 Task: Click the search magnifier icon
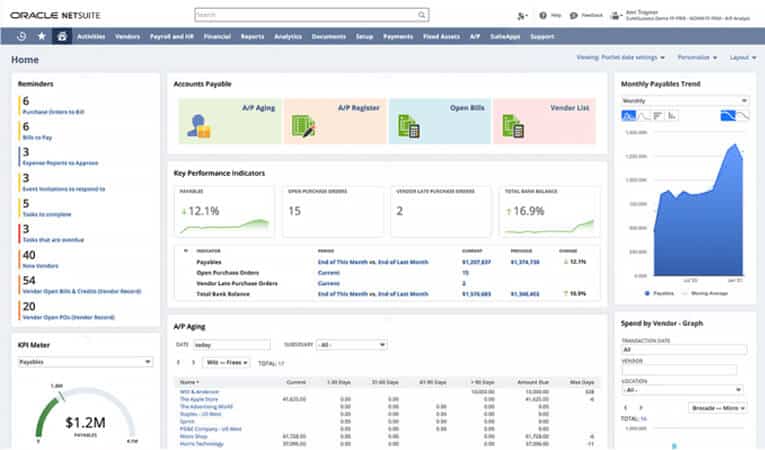point(422,15)
